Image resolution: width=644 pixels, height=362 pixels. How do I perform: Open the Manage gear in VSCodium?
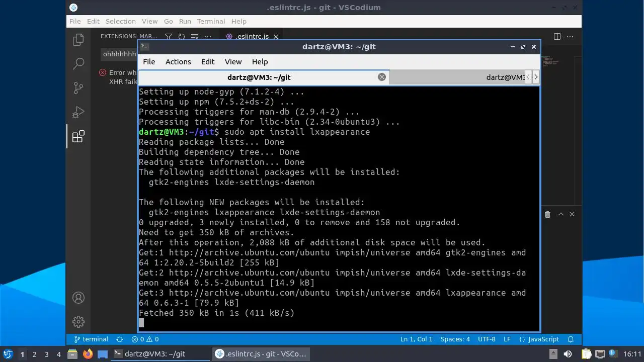(78, 321)
